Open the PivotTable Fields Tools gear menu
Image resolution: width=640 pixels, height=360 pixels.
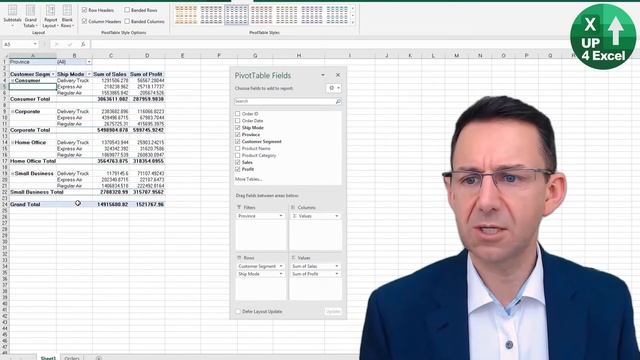click(x=334, y=88)
